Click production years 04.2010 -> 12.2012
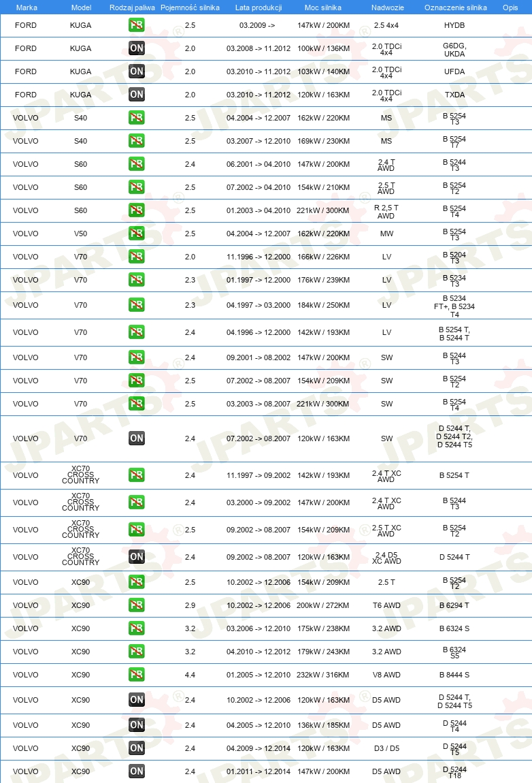This screenshot has width=532, height=783. (259, 652)
